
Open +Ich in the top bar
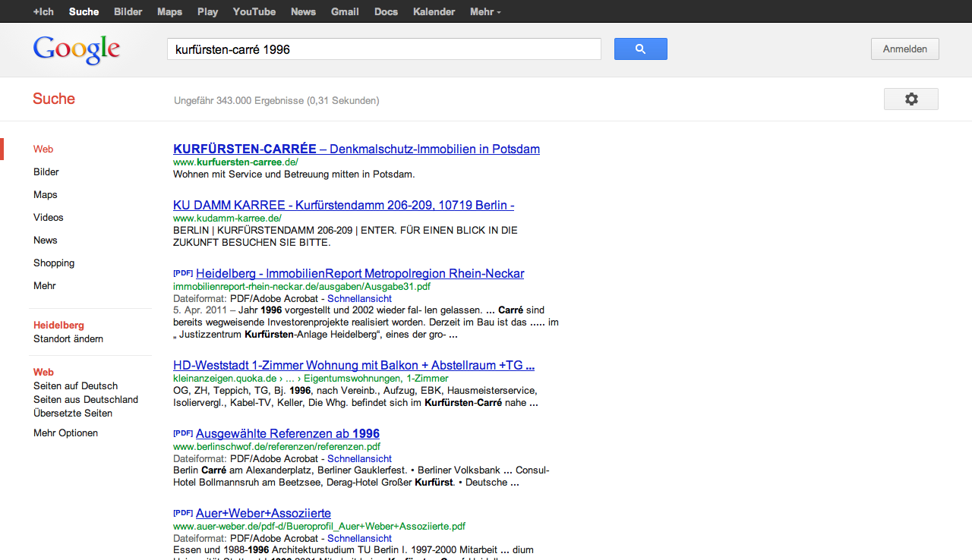(x=43, y=11)
